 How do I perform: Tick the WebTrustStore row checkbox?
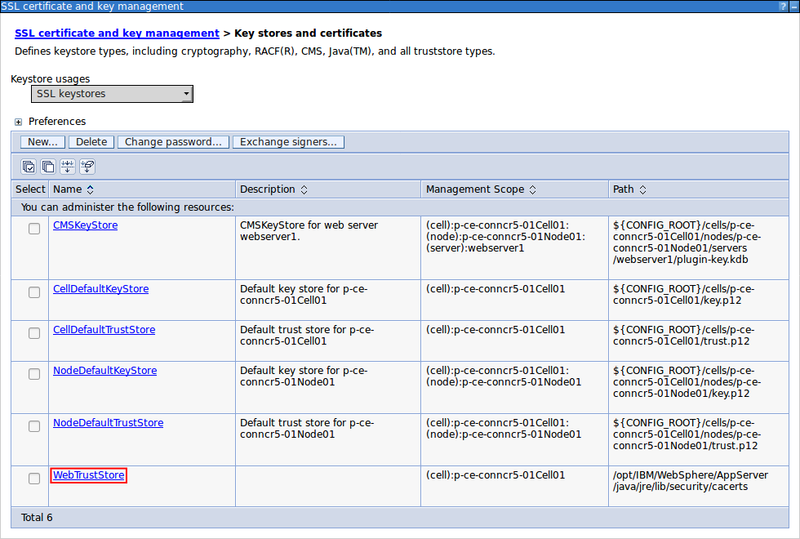click(34, 478)
